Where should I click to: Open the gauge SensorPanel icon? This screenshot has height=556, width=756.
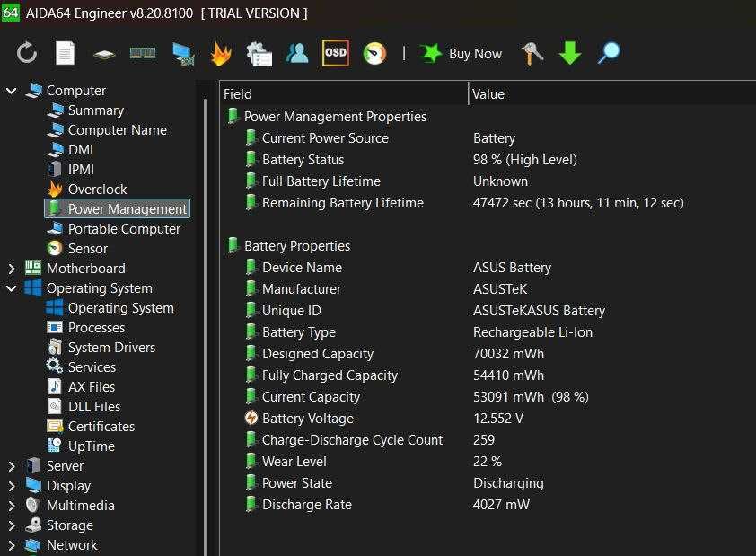(x=374, y=53)
